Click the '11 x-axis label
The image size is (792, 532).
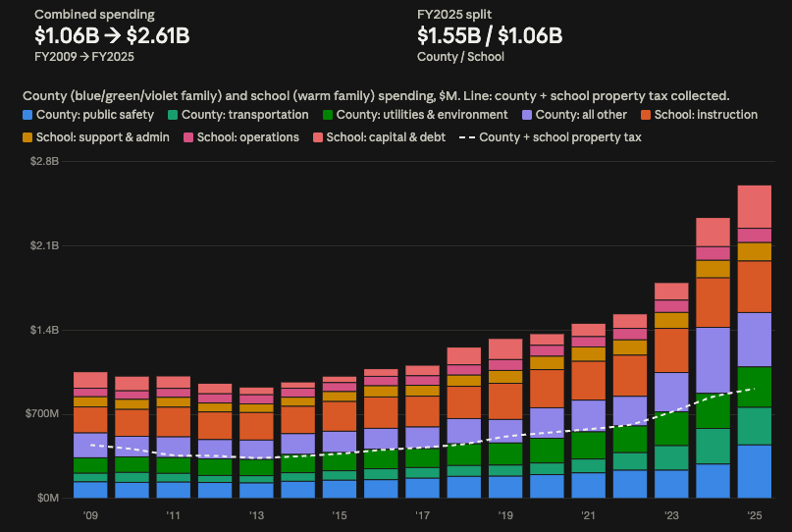tap(174, 515)
